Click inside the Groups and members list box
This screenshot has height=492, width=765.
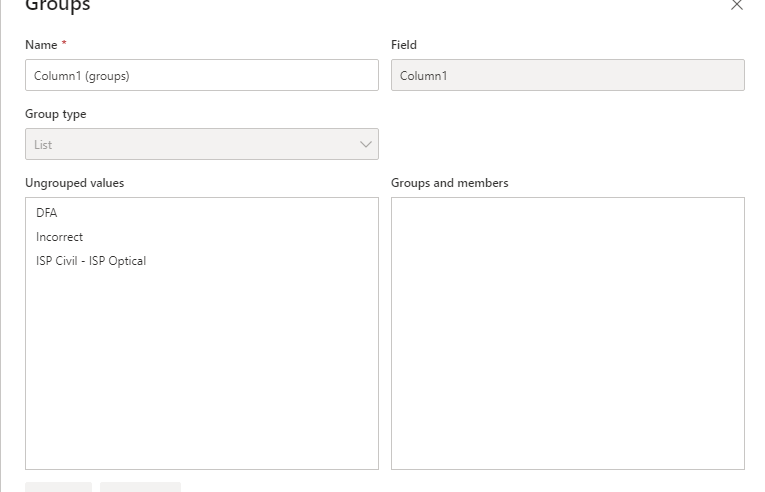point(567,333)
